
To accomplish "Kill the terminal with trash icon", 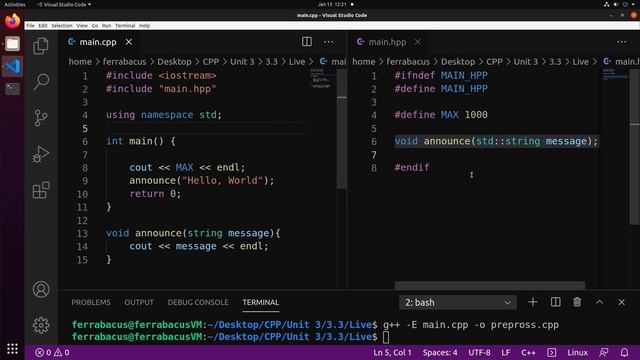I will 577,302.
